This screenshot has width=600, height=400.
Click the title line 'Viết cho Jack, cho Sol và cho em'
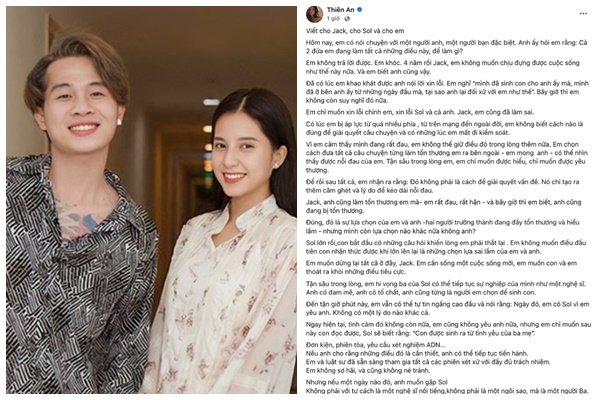click(355, 31)
